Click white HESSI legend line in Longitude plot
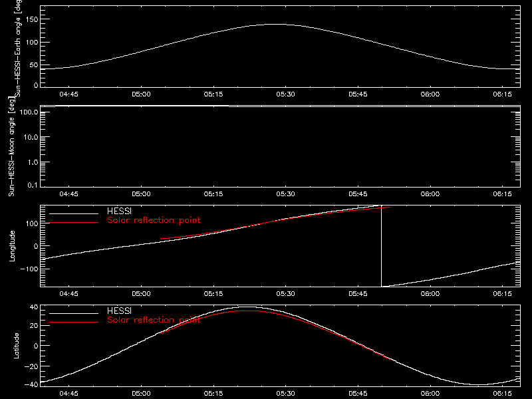The height and width of the screenshot is (399, 532). (74, 213)
